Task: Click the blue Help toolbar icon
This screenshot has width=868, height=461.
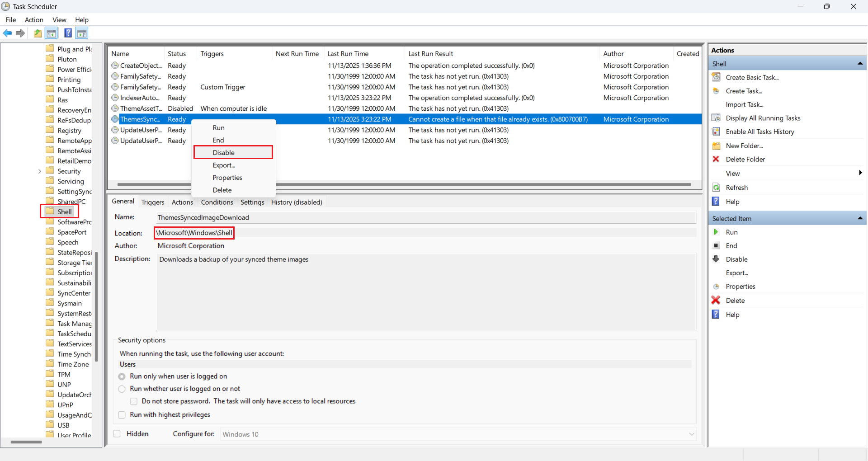Action: tap(68, 33)
